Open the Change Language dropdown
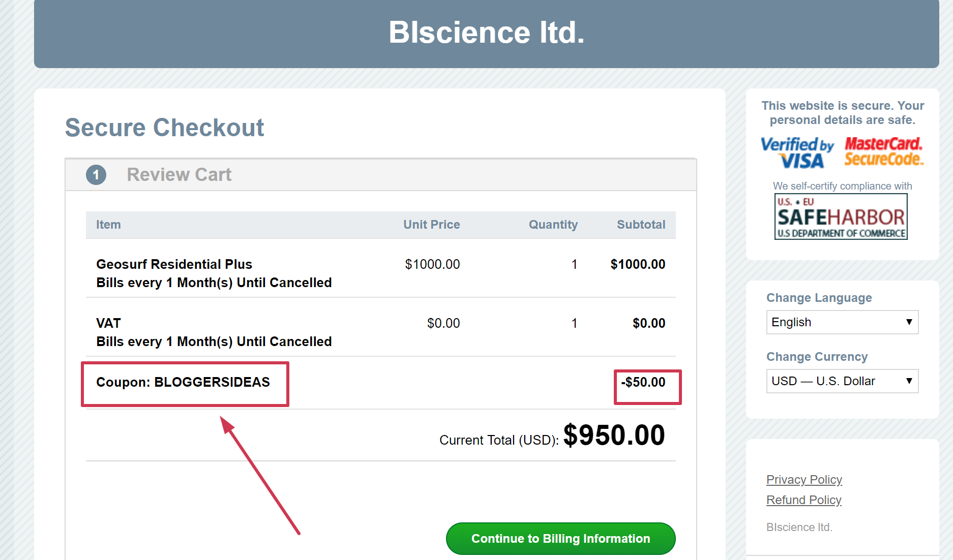This screenshot has height=560, width=953. click(x=842, y=322)
